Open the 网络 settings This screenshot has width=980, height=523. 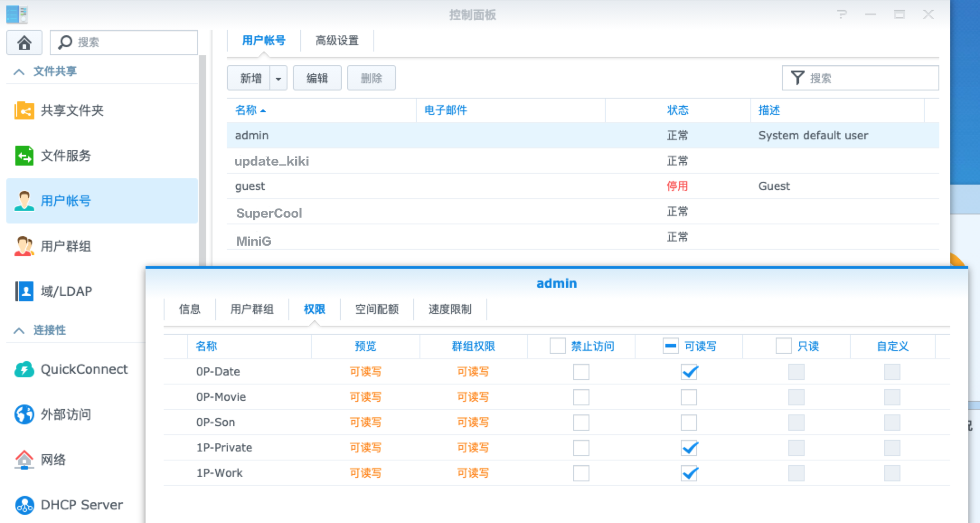tap(53, 460)
